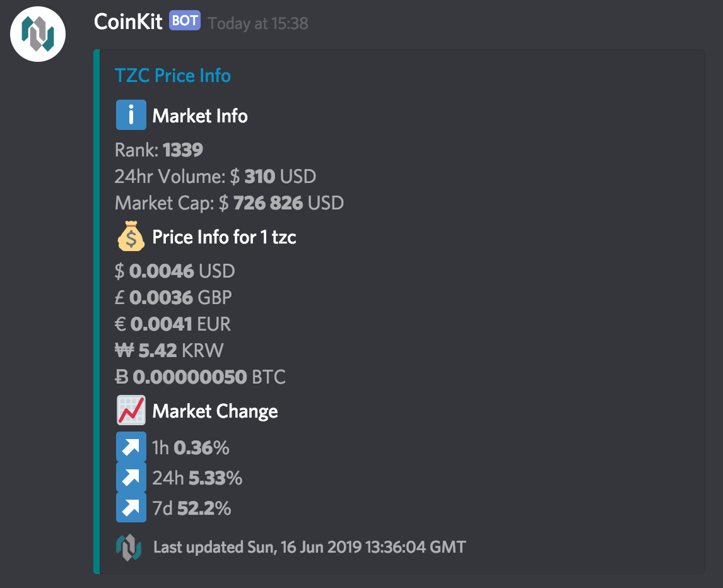Click the 24h up-arrow emoji
The height and width of the screenshot is (588, 723).
tap(131, 478)
